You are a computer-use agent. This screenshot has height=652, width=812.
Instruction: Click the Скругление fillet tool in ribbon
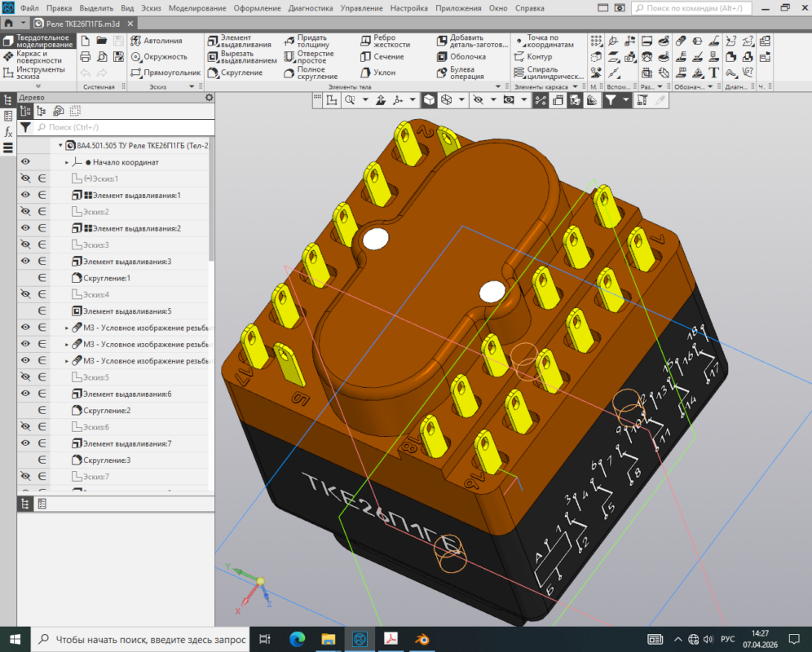point(235,73)
